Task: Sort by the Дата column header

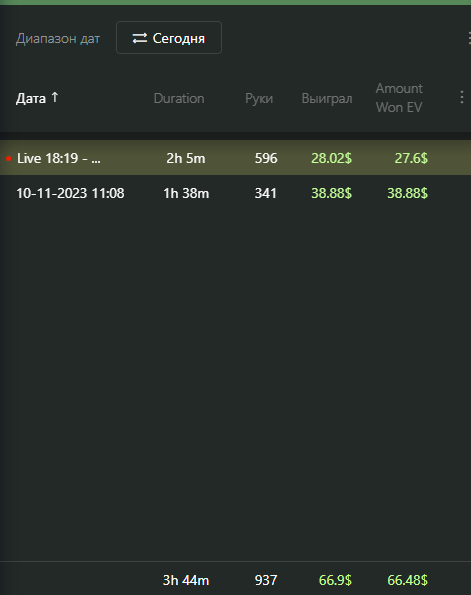Action: click(31, 98)
